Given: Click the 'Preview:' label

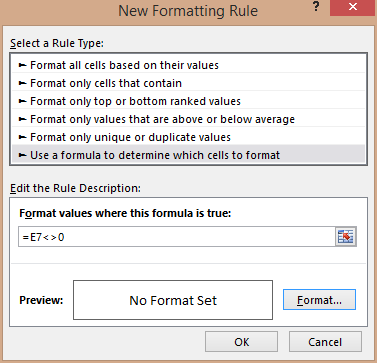Looking at the screenshot, I should pos(41,300).
